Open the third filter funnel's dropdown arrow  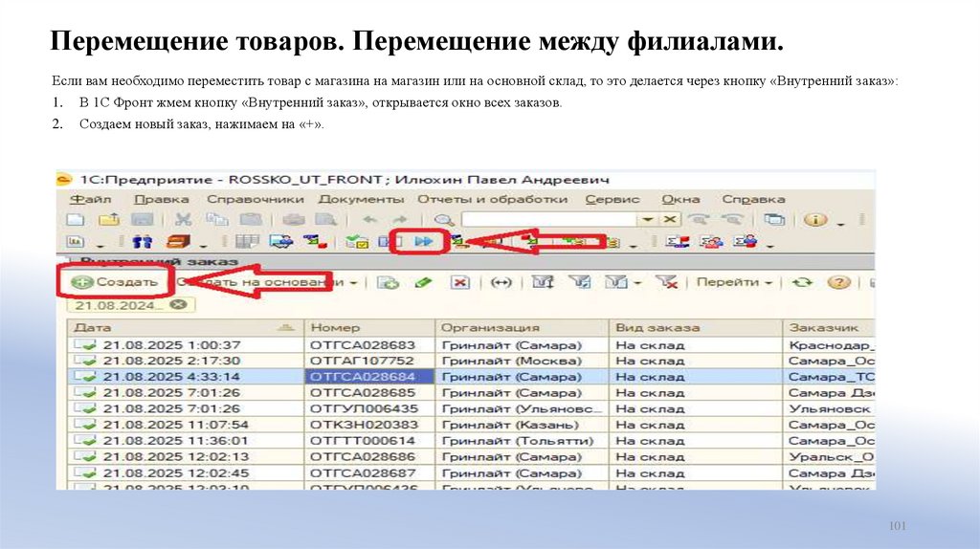point(637,283)
